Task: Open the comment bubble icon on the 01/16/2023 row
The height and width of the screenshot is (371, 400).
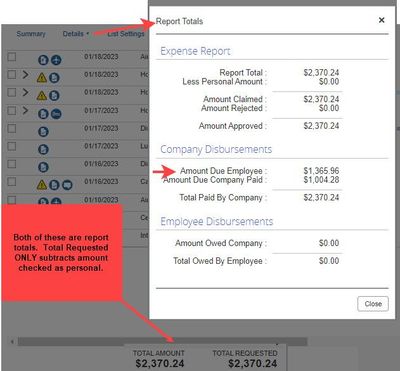Action: (67, 185)
